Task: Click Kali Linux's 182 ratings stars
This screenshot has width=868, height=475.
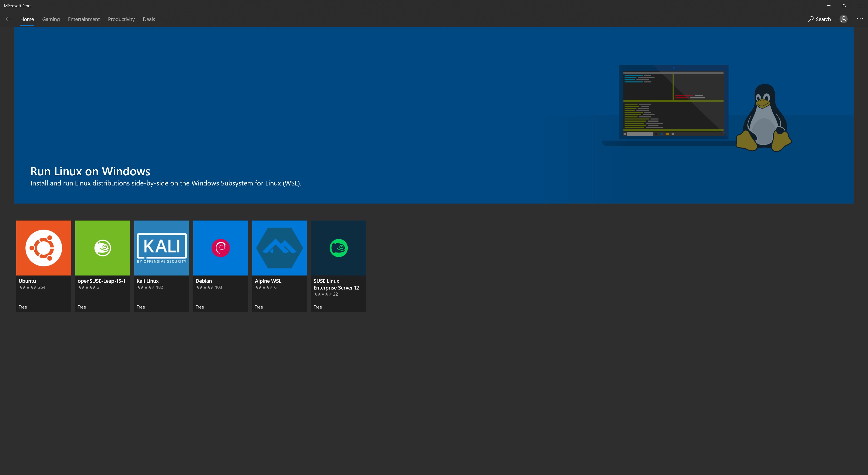Action: click(x=150, y=287)
